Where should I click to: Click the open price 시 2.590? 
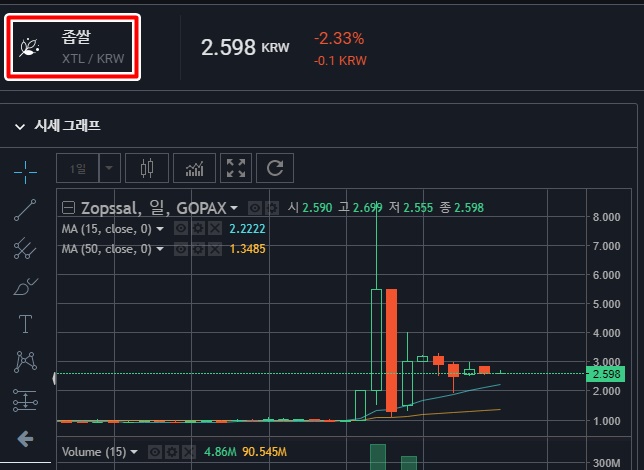pyautogui.click(x=310, y=207)
